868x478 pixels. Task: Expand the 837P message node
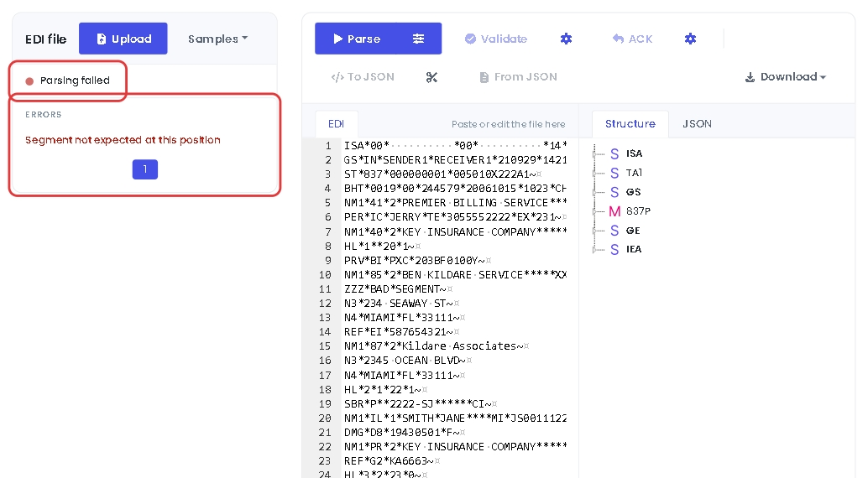[595, 211]
